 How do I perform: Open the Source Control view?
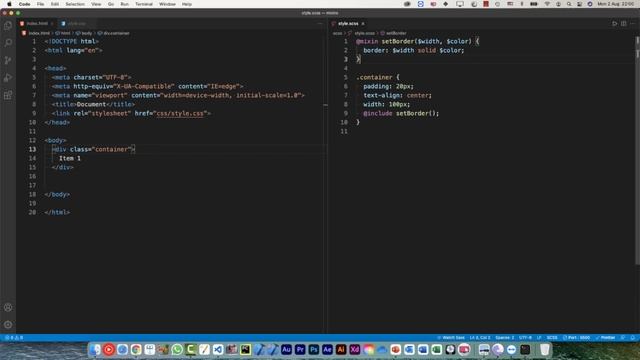(8, 60)
